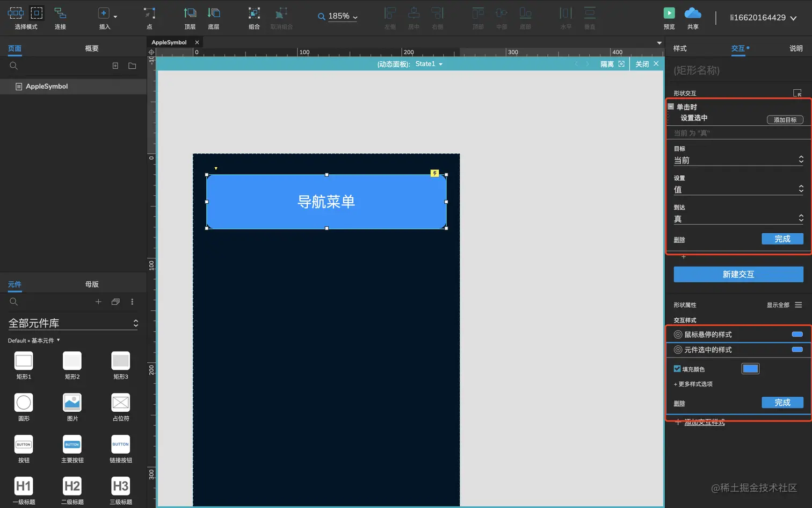
Task: Open the 设置 dropdown showing 值
Action: [x=738, y=189]
